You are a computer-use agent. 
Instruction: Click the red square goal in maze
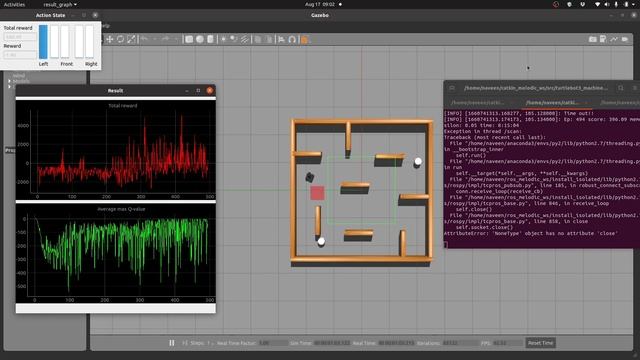coord(317,193)
